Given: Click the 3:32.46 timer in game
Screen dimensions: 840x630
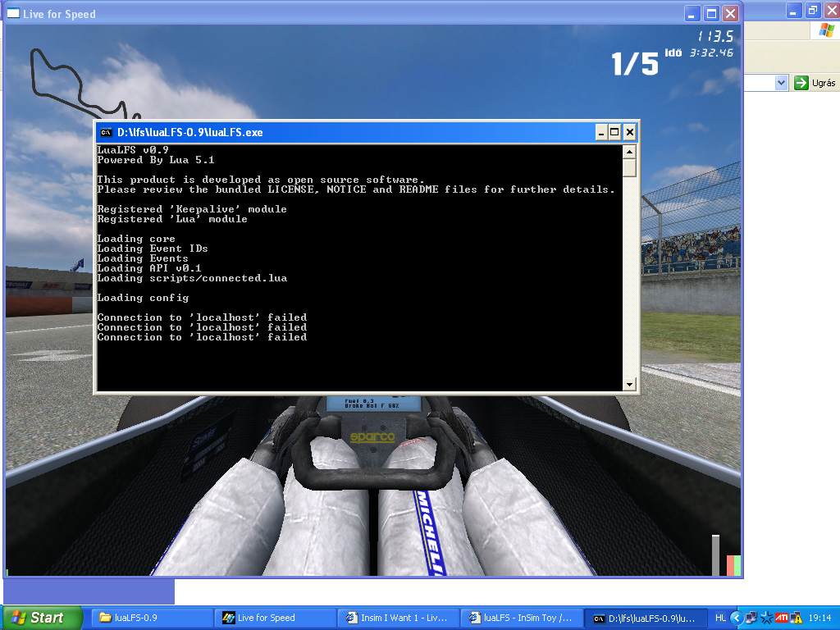Looking at the screenshot, I should [x=711, y=52].
